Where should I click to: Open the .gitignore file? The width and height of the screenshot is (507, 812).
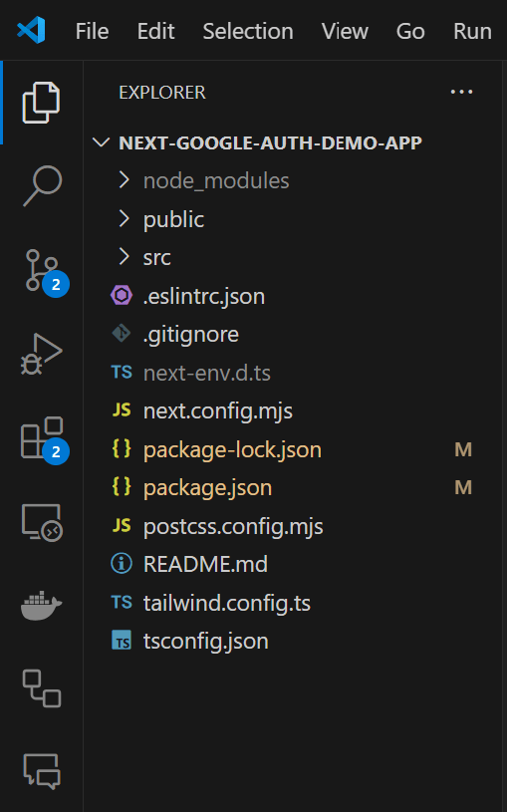click(x=191, y=335)
